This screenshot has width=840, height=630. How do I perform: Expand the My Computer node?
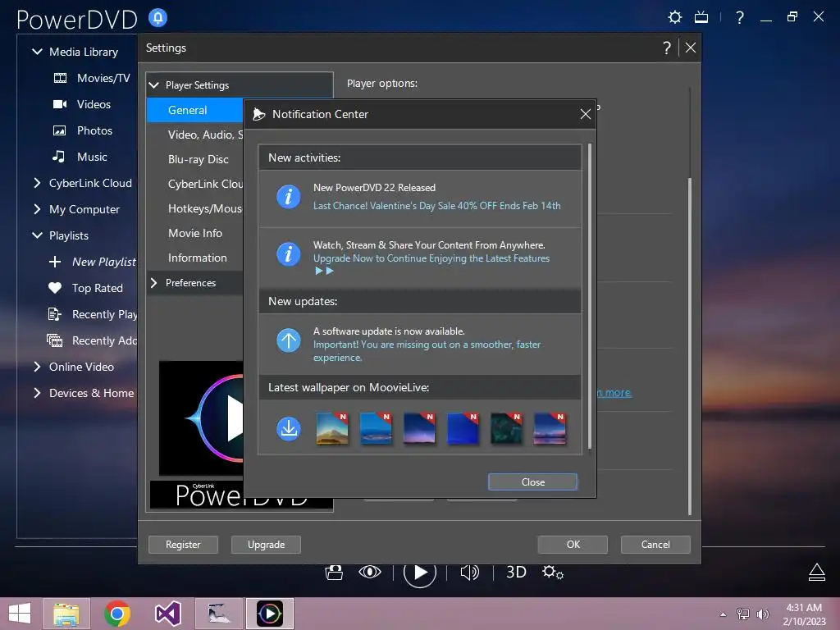click(37, 209)
